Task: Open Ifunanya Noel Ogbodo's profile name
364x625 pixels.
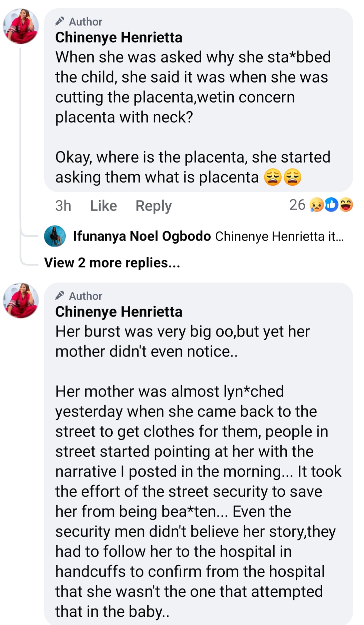Action: point(142,236)
